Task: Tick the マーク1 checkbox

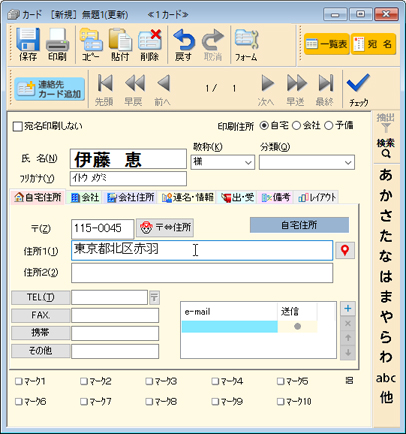Action: click(18, 381)
